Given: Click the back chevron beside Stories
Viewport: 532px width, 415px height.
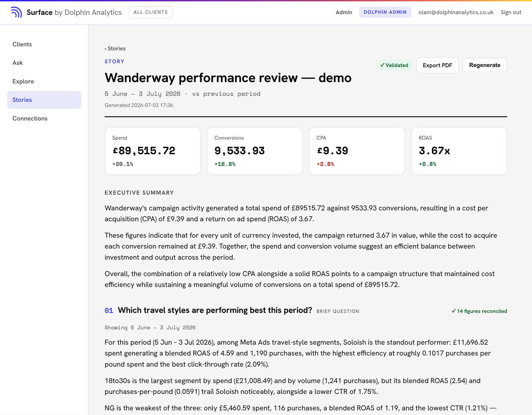Looking at the screenshot, I should [106, 49].
